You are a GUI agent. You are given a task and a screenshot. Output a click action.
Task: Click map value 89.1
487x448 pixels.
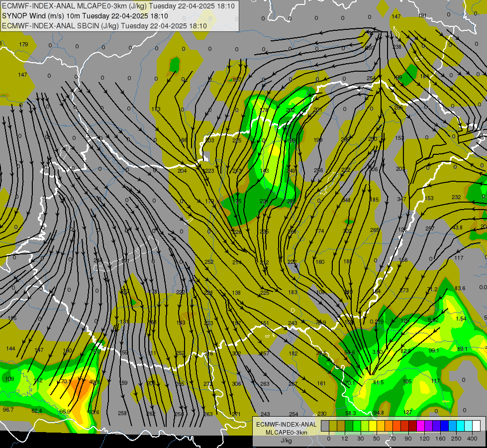462,349
